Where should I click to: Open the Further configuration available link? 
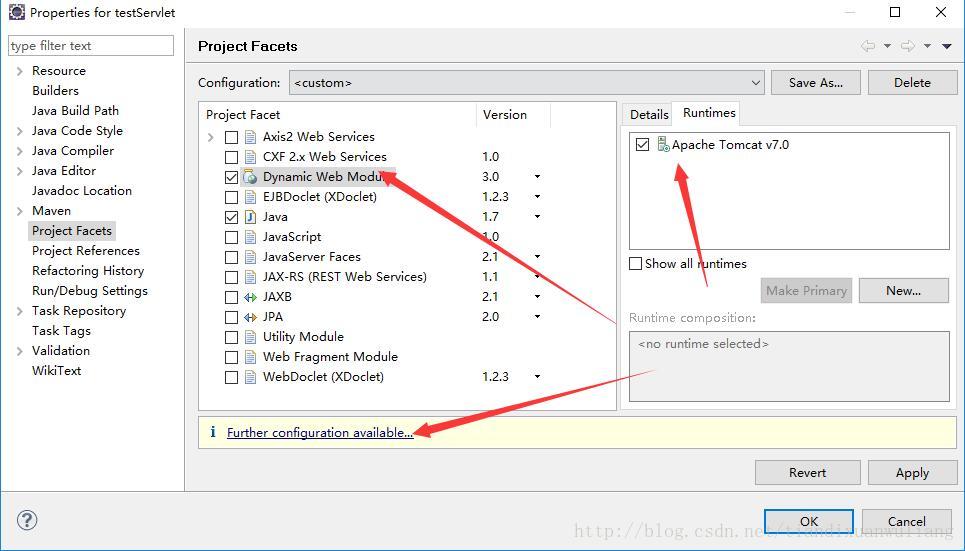[320, 432]
